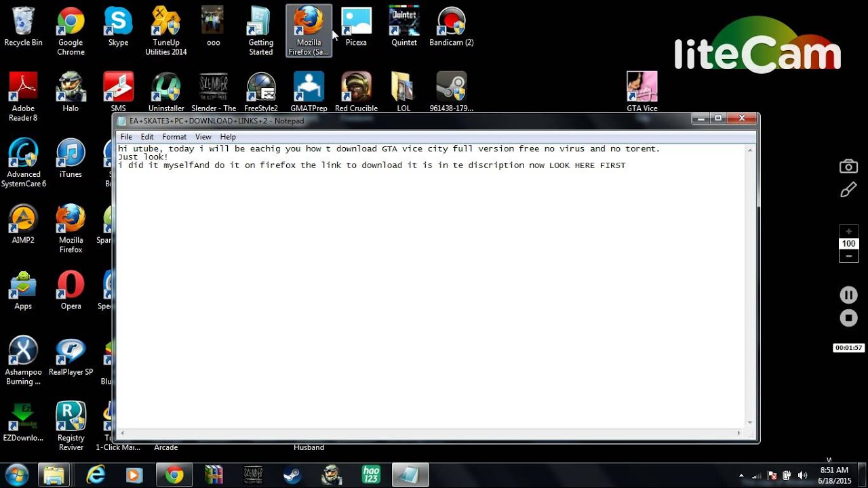868x488 pixels.
Task: Switch to the Notepad taskbar button
Action: pos(410,475)
